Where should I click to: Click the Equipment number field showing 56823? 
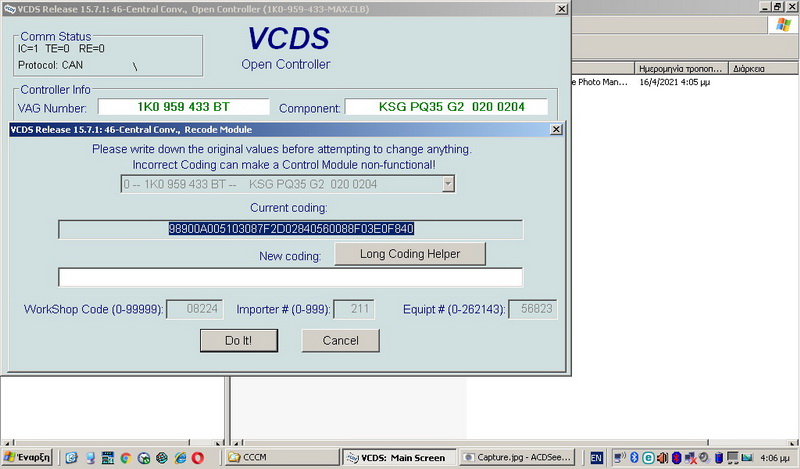click(533, 309)
